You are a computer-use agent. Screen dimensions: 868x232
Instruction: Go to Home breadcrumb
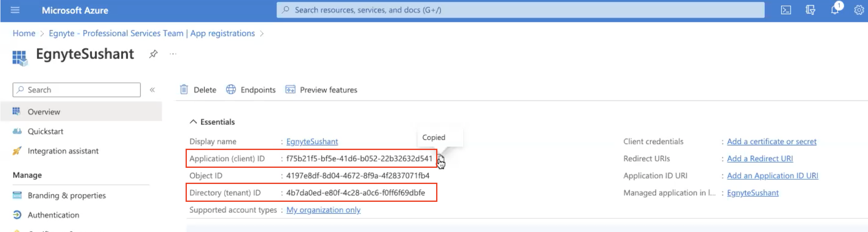[x=24, y=33]
